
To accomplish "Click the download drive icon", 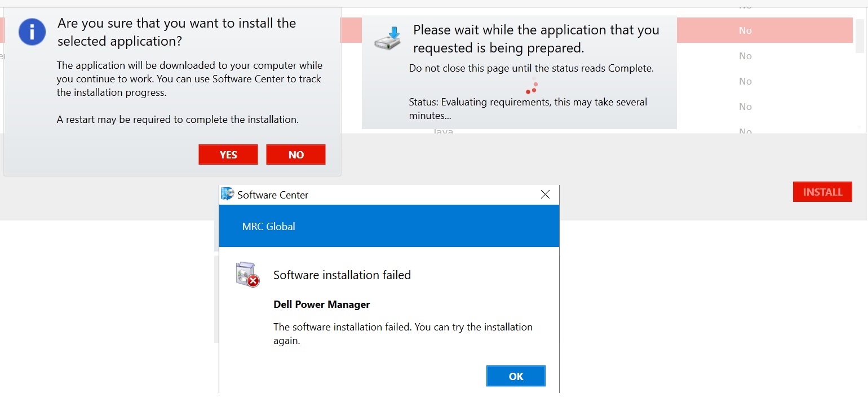I will click(x=387, y=39).
